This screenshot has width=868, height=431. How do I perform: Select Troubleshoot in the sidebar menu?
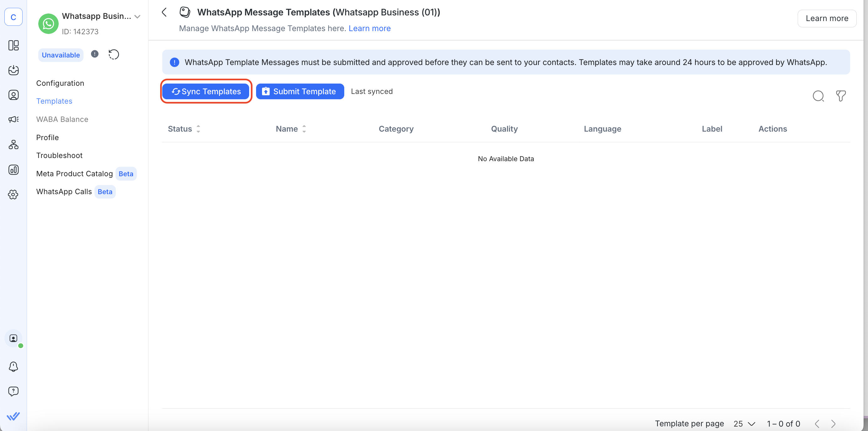[x=59, y=155]
